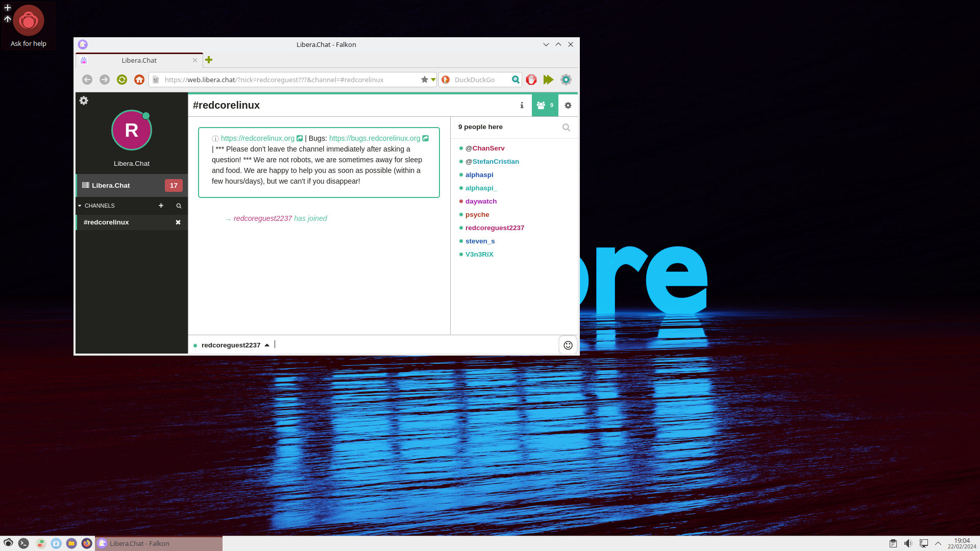Click the green fast-forward toolbar icon

(x=549, y=80)
